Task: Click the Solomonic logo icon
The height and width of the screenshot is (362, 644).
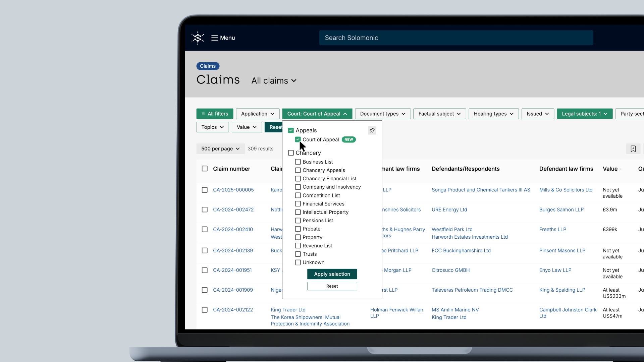Action: click(x=198, y=38)
